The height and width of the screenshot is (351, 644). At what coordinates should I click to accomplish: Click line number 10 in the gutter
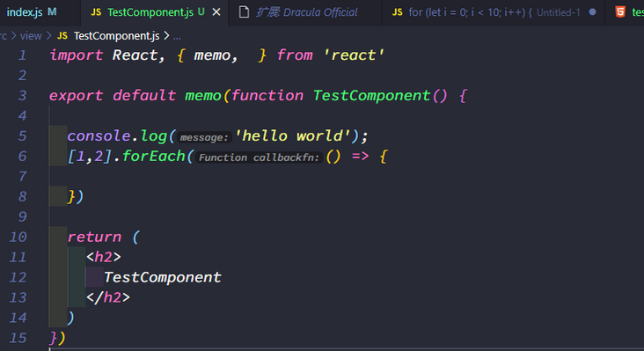click(18, 237)
